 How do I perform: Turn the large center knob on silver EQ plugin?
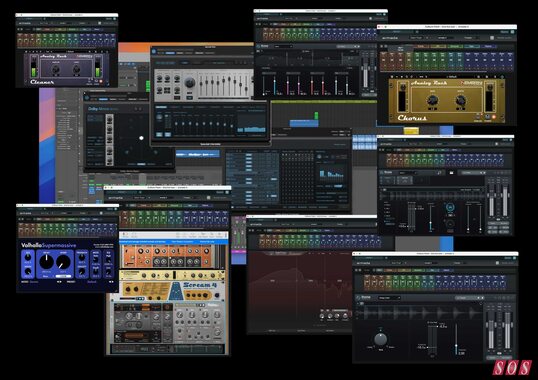pos(190,83)
